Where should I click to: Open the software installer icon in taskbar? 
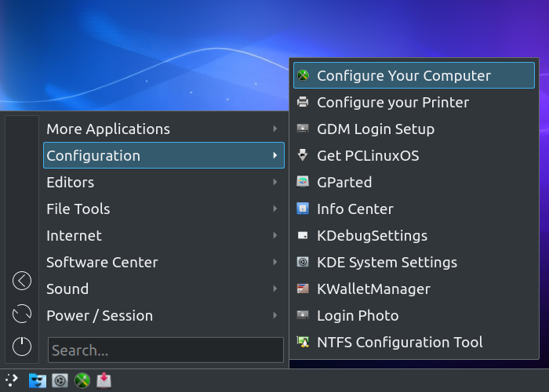[x=104, y=380]
